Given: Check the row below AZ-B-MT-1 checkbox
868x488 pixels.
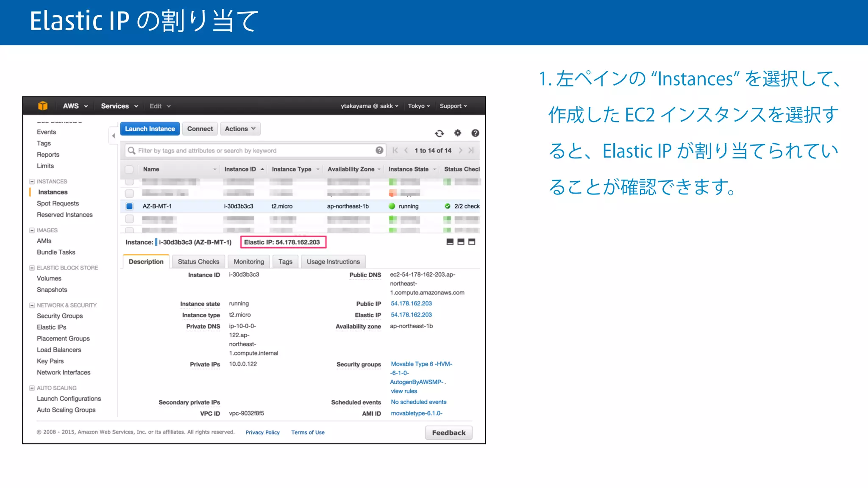Looking at the screenshot, I should pos(130,219).
